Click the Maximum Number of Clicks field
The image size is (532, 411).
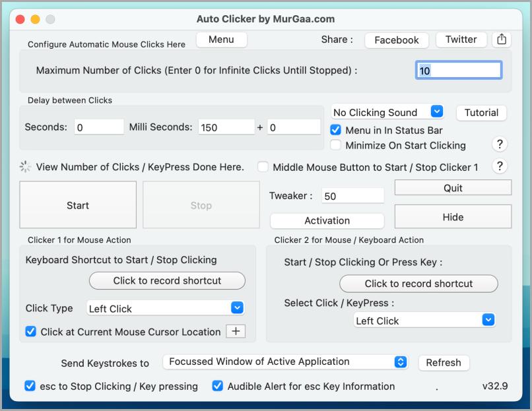[458, 70]
